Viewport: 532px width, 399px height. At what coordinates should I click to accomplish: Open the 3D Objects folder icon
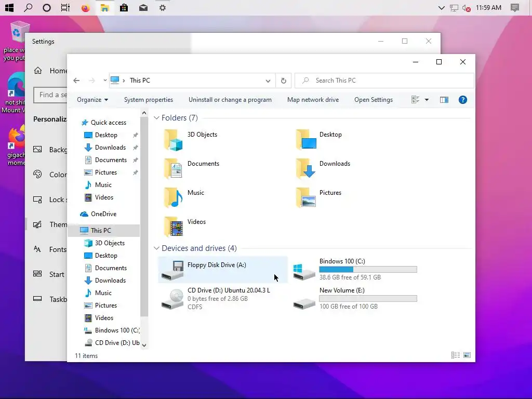tap(174, 139)
